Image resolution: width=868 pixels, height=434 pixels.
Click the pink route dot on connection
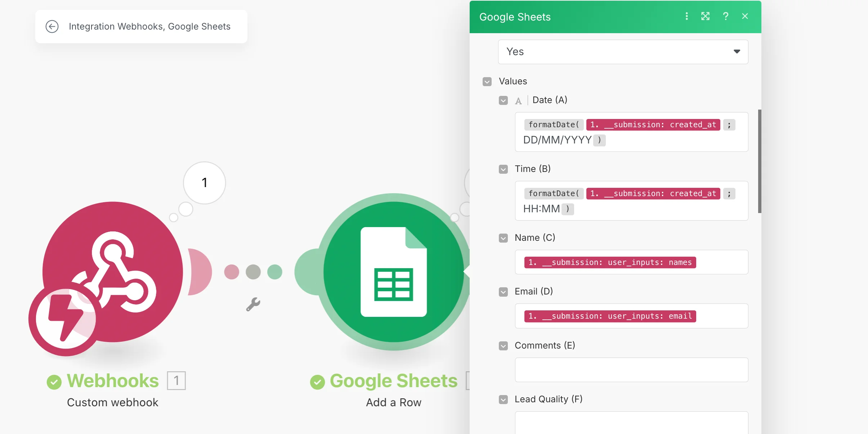[232, 272]
